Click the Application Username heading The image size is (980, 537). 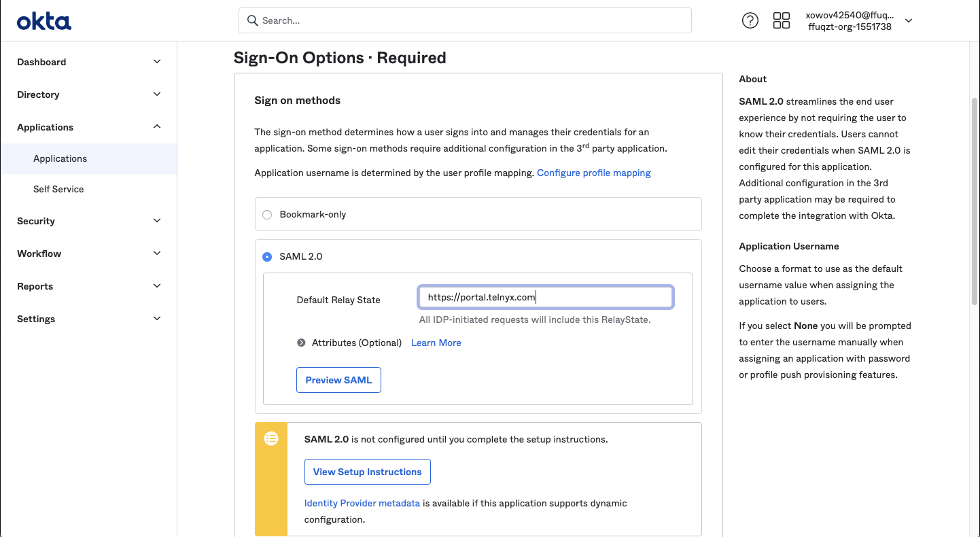pyautogui.click(x=789, y=246)
